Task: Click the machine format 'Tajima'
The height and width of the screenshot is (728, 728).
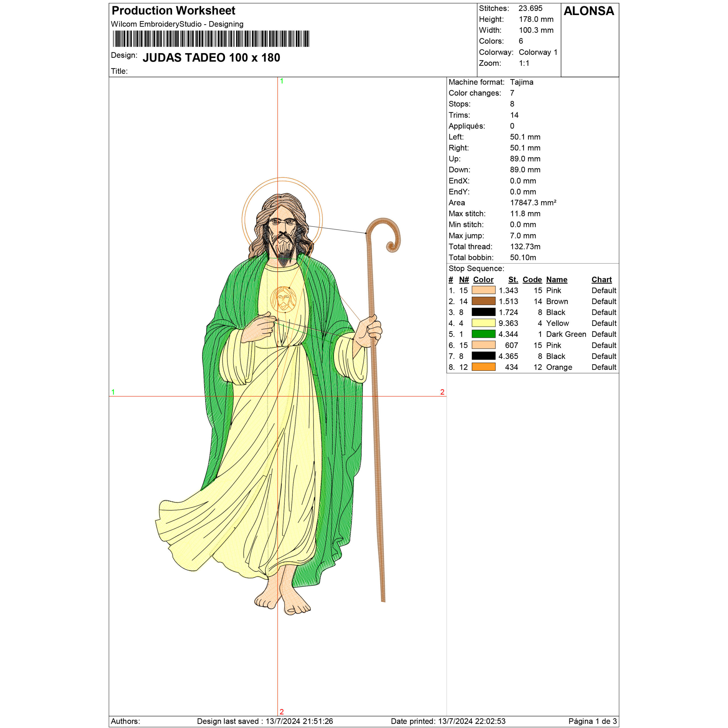Action: 522,82
